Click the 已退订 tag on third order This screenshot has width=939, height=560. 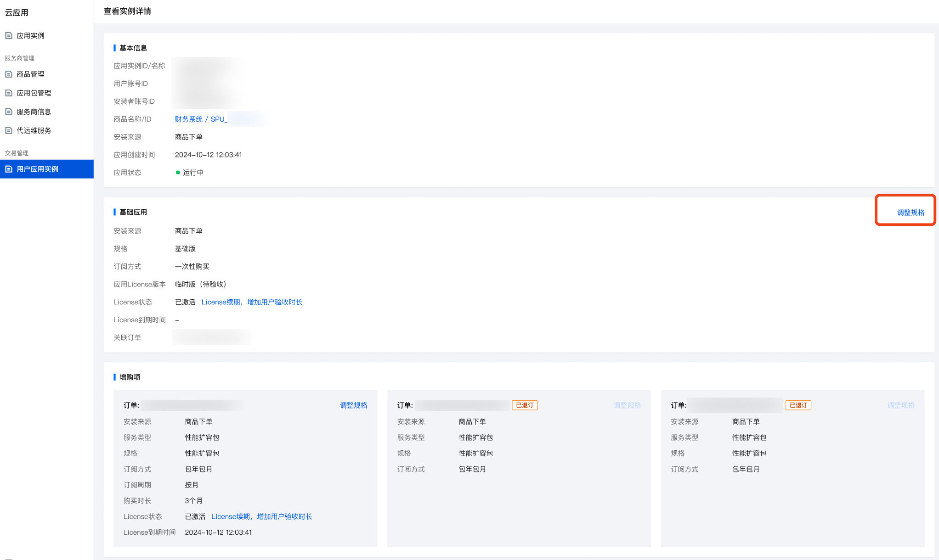coord(798,405)
